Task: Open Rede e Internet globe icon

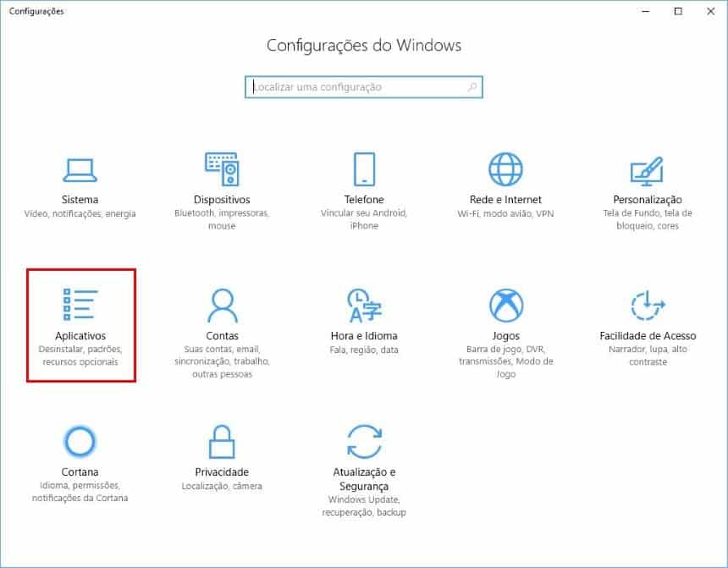Action: click(505, 170)
